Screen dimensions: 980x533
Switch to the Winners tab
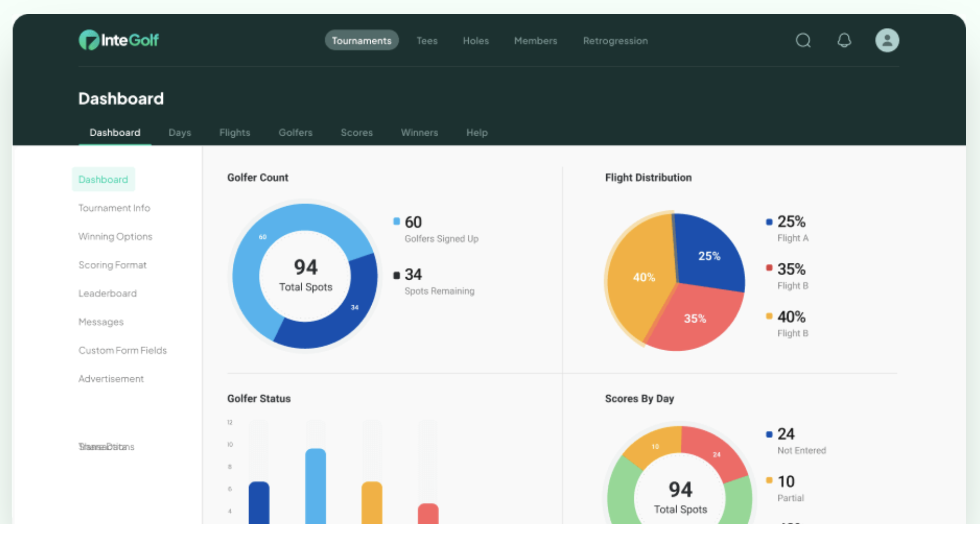click(x=419, y=132)
